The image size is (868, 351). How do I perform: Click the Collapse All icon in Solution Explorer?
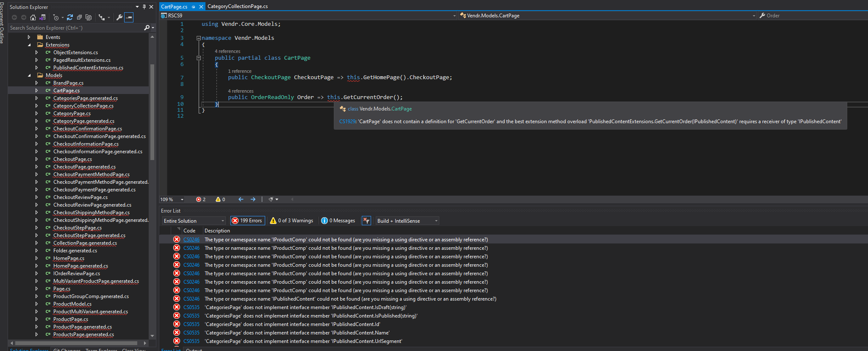(x=79, y=17)
